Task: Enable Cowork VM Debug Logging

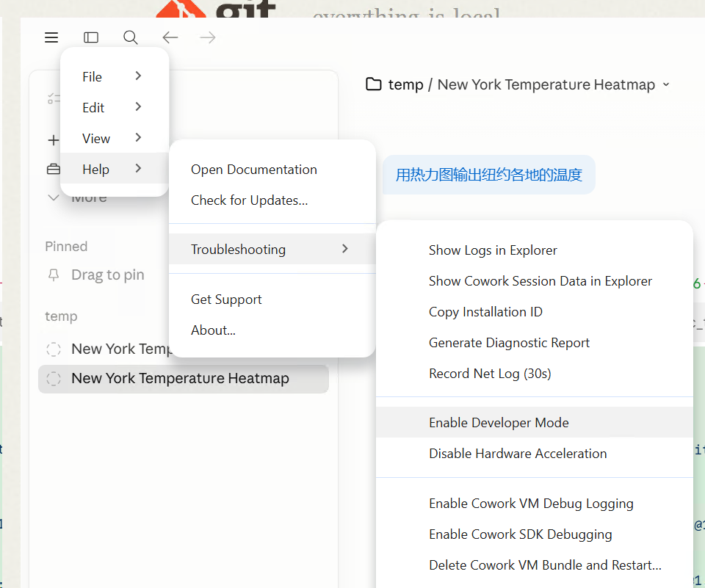Action: click(531, 504)
